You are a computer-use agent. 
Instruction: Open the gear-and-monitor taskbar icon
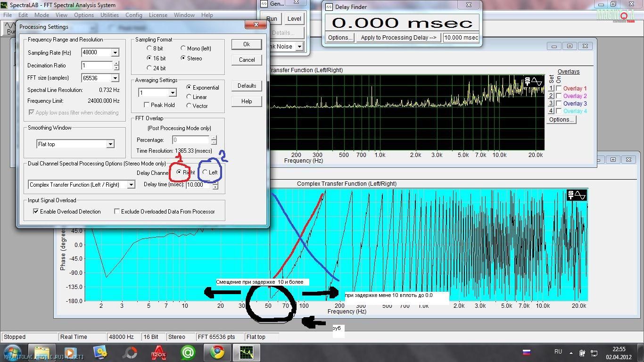[100, 353]
